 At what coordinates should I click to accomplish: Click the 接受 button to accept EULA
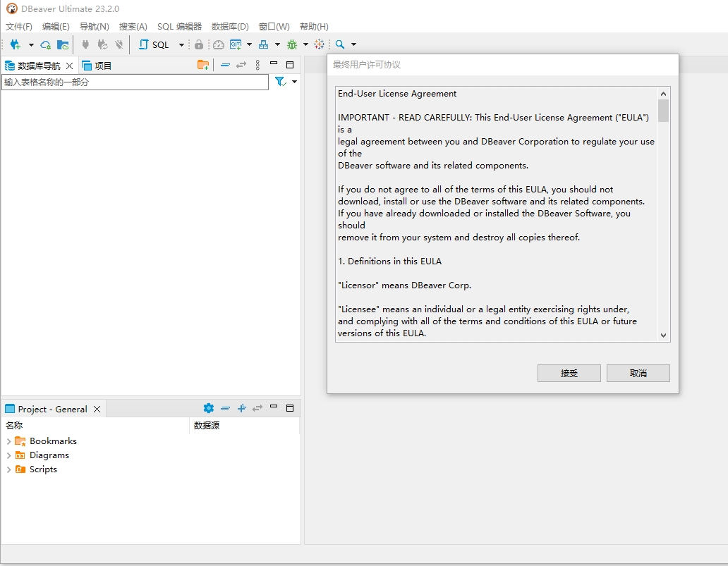pyautogui.click(x=569, y=374)
